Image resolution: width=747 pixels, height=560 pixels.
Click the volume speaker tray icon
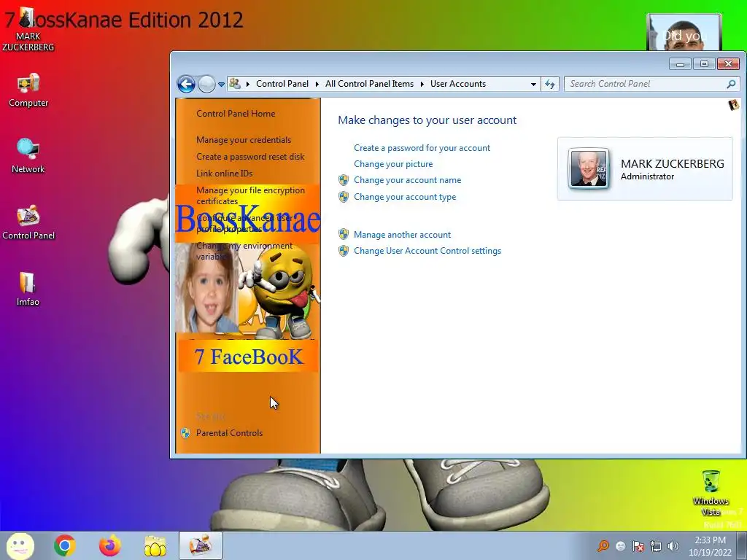coord(673,546)
